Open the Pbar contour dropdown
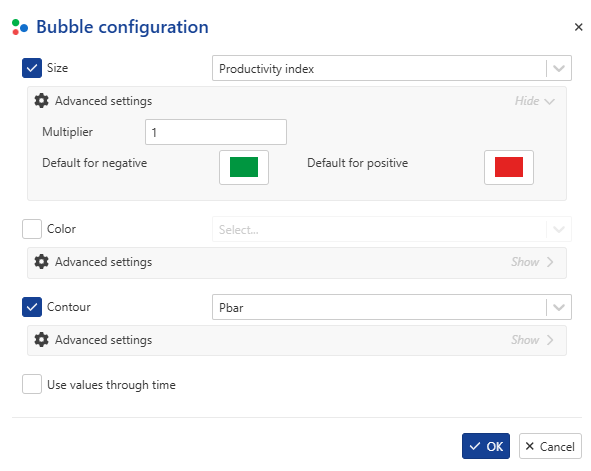591x471 pixels. 392,307
